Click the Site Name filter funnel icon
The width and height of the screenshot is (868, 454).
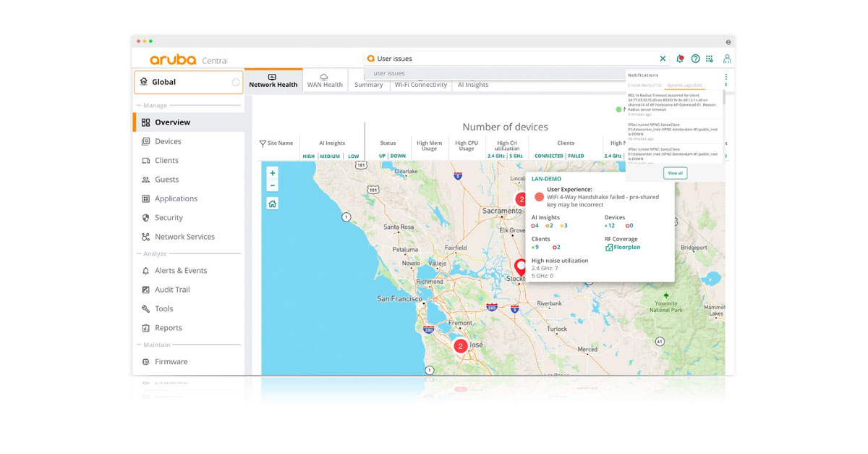click(263, 143)
